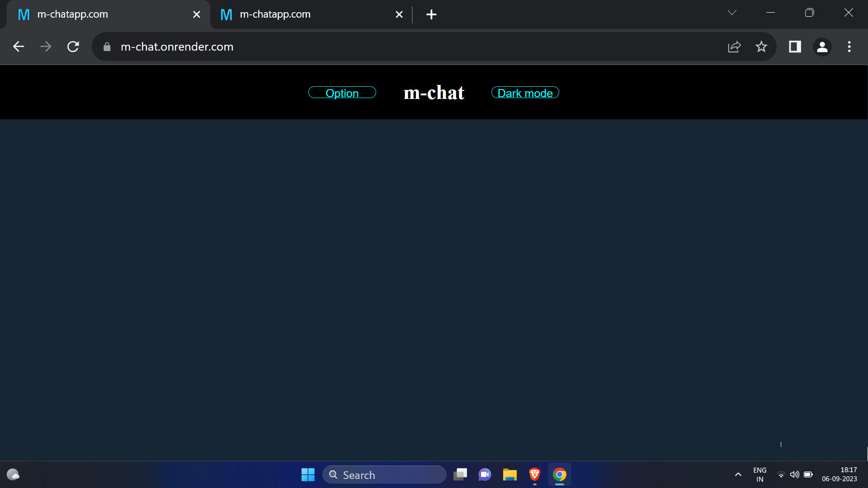View site security via the lock icon
Screen dimensions: 868x488
click(107, 47)
